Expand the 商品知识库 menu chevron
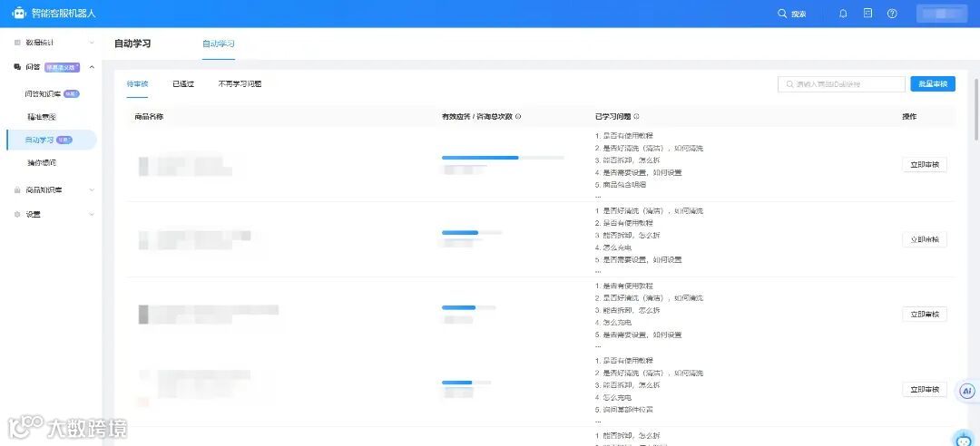This screenshot has height=446, width=980. click(x=92, y=189)
